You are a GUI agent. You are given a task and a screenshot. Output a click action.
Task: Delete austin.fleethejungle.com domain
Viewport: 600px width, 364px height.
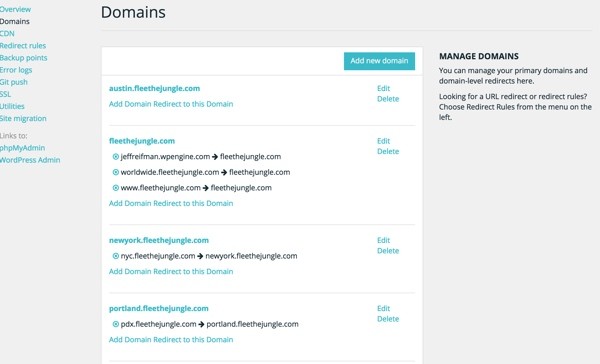[x=388, y=99]
